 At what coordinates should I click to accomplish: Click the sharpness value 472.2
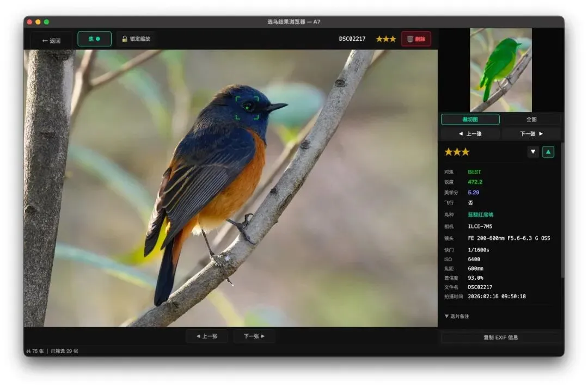475,182
